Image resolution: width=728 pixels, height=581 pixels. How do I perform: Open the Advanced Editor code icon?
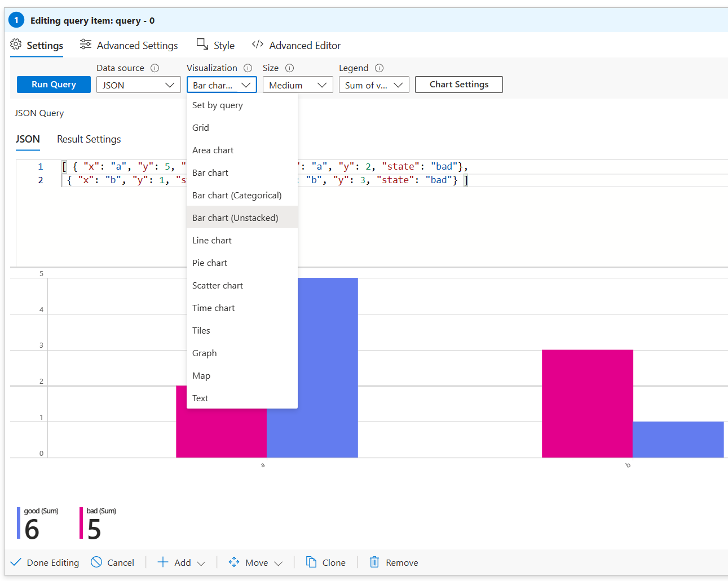click(x=258, y=45)
